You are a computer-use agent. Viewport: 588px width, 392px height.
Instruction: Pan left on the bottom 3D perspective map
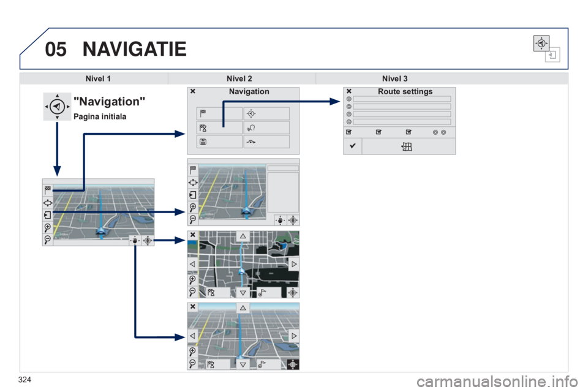(192, 336)
